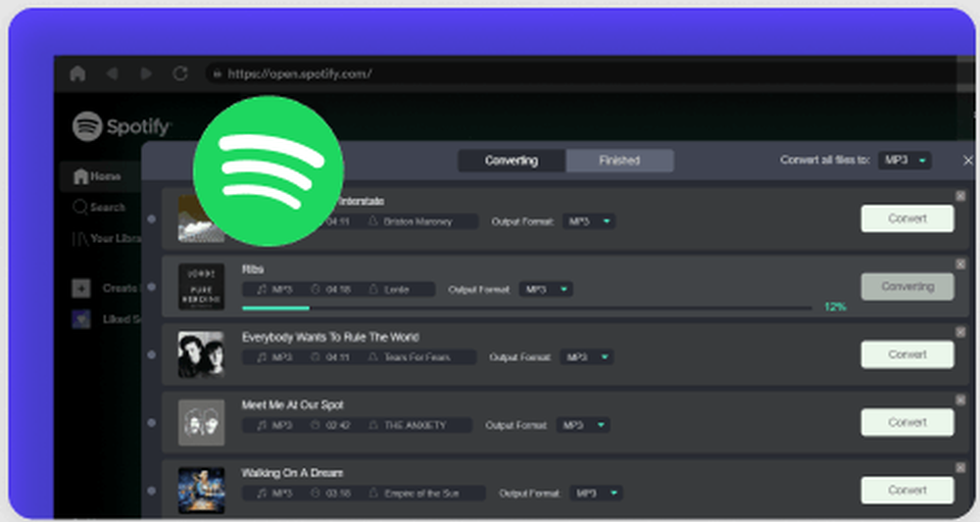Go forward using the right arrow icon
Viewport: 980px width, 522px height.
tap(146, 73)
